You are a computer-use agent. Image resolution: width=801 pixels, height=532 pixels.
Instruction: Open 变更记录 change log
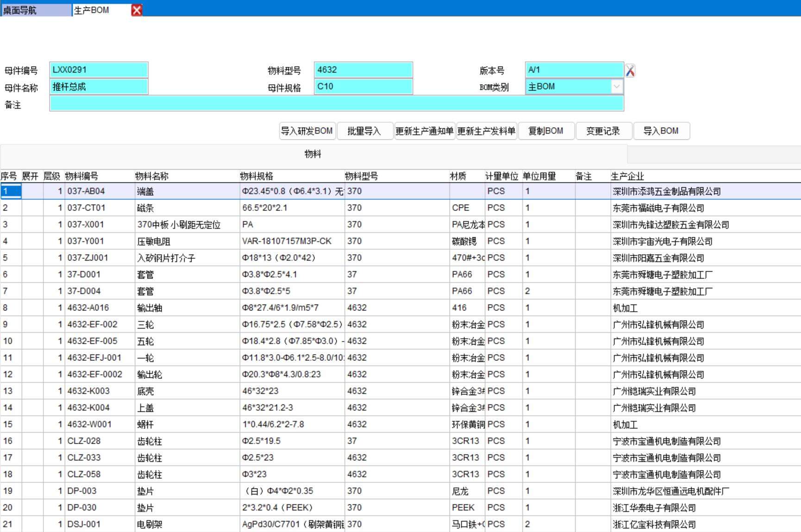pos(603,131)
